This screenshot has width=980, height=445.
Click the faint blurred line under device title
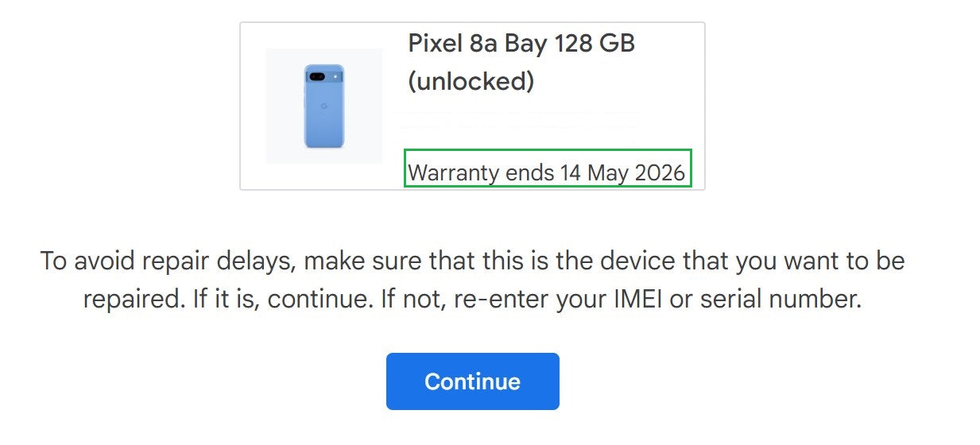pyautogui.click(x=518, y=119)
